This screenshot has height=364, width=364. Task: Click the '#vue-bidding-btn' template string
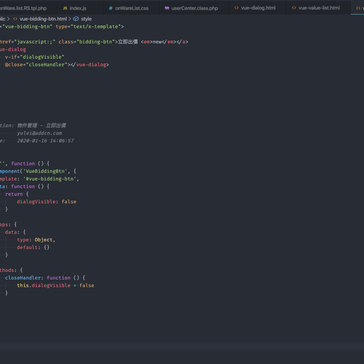point(50,179)
